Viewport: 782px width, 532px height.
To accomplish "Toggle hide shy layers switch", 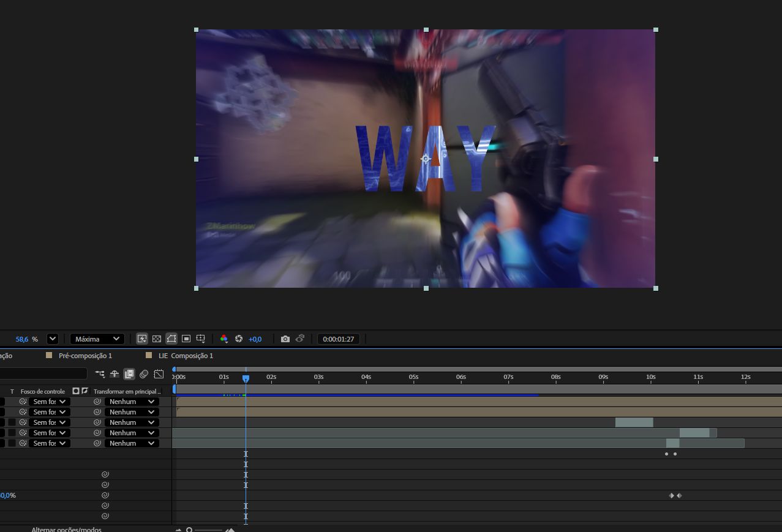I will click(x=115, y=373).
